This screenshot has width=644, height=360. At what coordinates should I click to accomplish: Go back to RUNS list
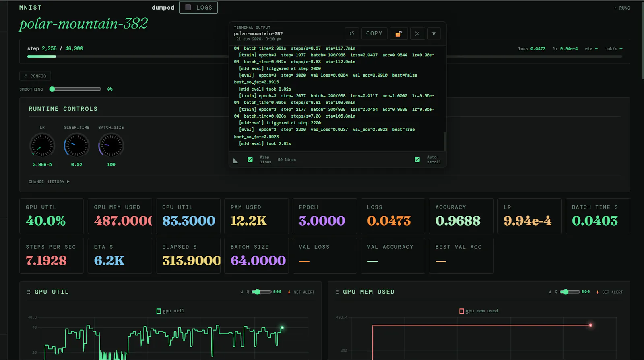pyautogui.click(x=622, y=8)
